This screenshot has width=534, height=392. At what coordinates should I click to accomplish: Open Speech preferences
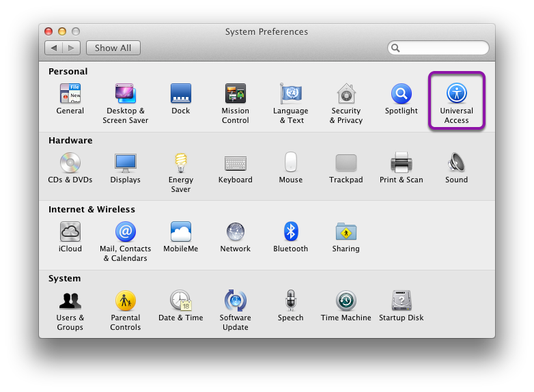pos(291,305)
